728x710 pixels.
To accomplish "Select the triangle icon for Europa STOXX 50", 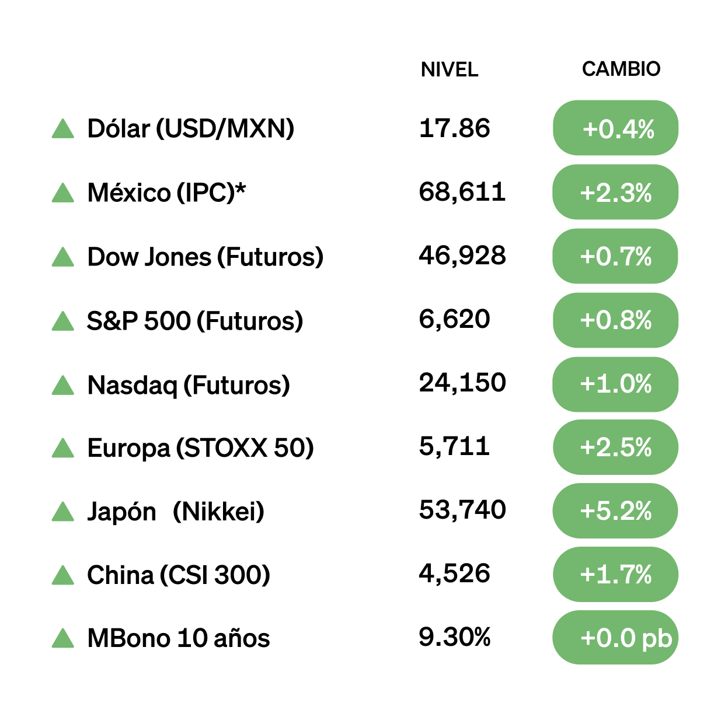I will click(63, 449).
